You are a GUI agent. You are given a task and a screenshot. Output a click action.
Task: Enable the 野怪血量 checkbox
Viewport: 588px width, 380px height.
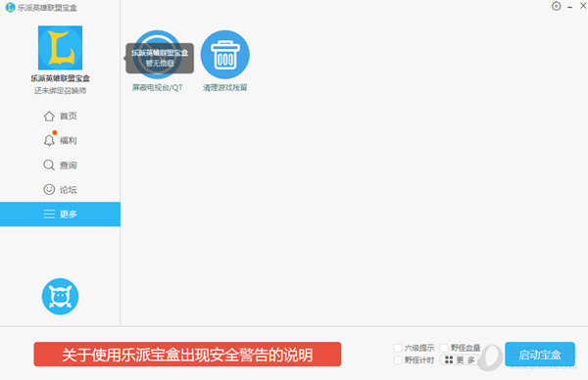pyautogui.click(x=444, y=348)
